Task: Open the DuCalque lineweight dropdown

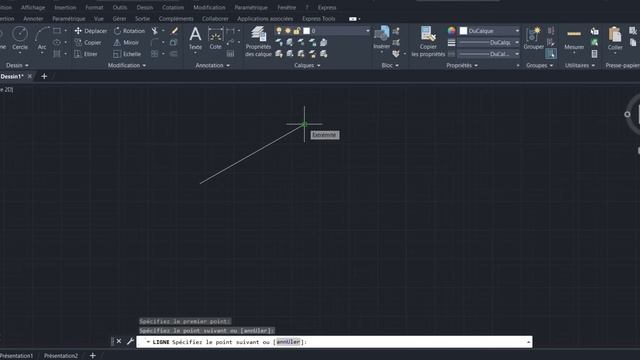Action: pyautogui.click(x=517, y=42)
